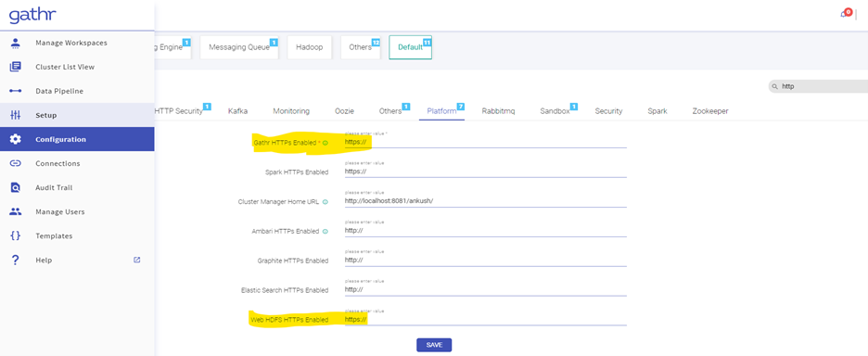Open Manage Users menu item

(77, 211)
